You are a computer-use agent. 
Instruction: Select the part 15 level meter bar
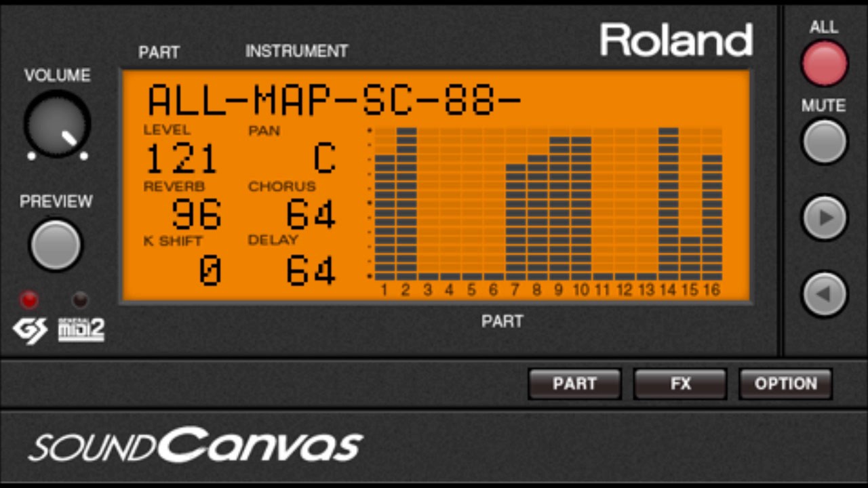click(690, 258)
